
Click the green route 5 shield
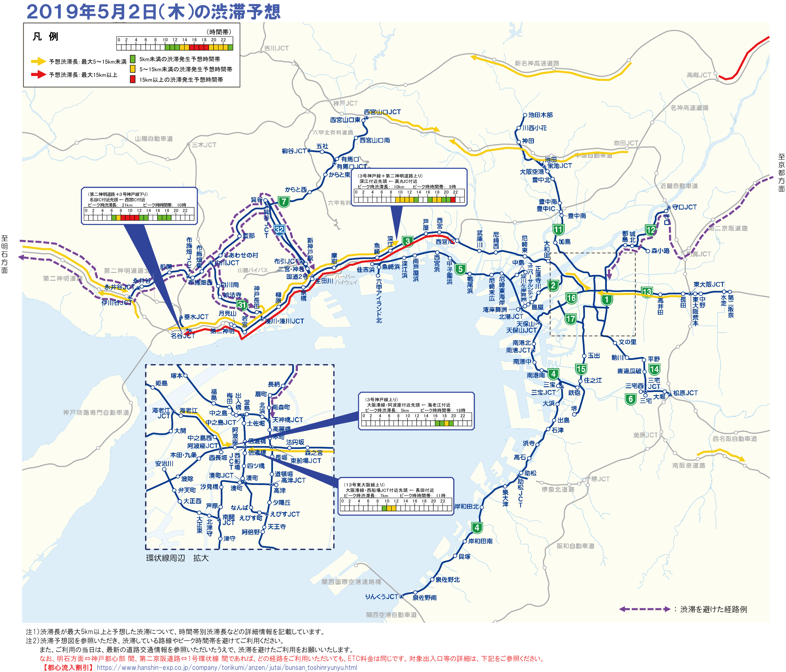460,269
